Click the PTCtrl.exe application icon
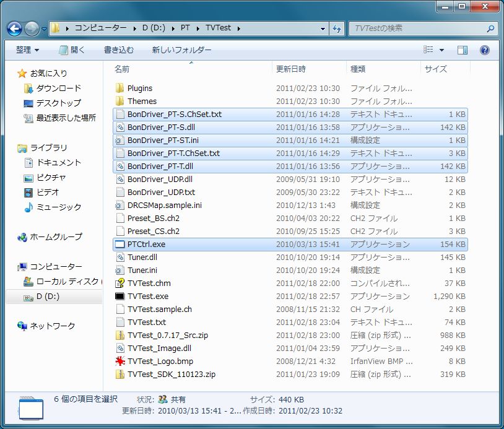Screen dimensions: 504x429 click(x=120, y=245)
